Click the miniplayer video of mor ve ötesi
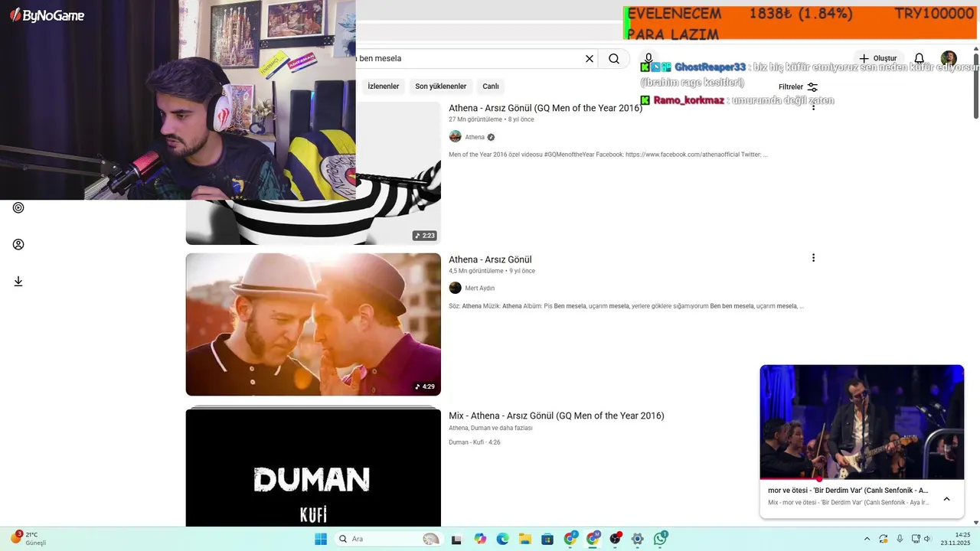Image resolution: width=980 pixels, height=551 pixels. (x=861, y=422)
